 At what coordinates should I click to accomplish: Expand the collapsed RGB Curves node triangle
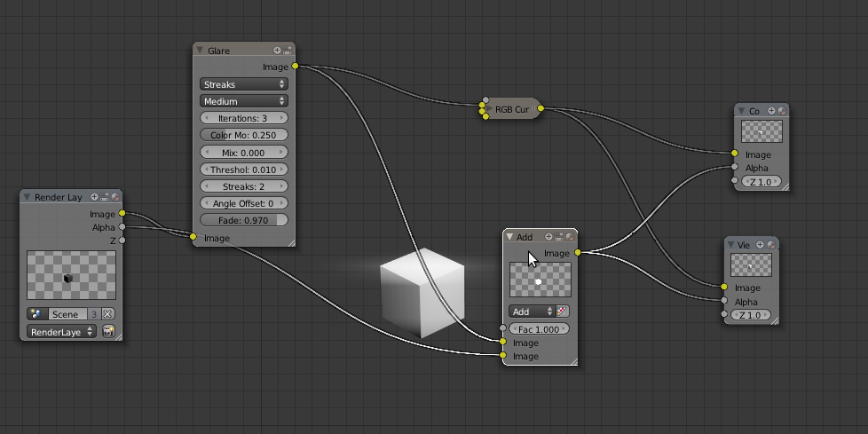[489, 108]
